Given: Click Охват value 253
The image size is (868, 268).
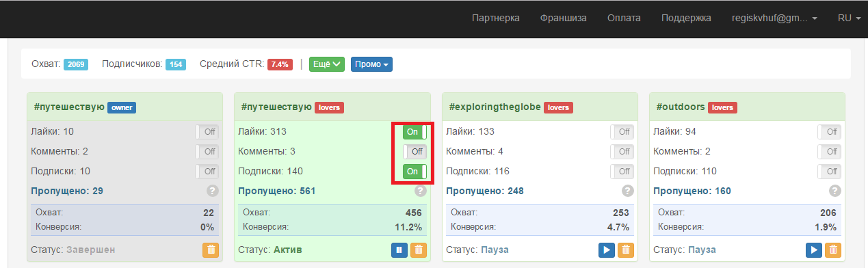Looking at the screenshot, I should pyautogui.click(x=621, y=213).
